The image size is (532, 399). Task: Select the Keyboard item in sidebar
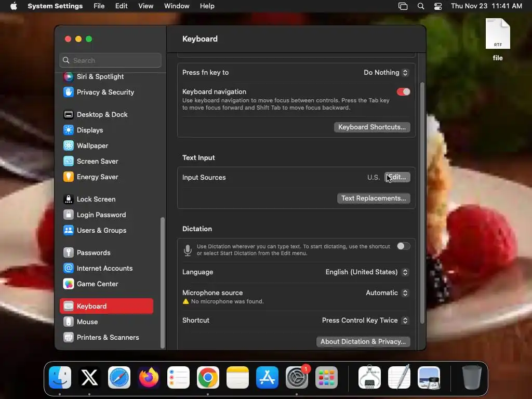(x=107, y=306)
